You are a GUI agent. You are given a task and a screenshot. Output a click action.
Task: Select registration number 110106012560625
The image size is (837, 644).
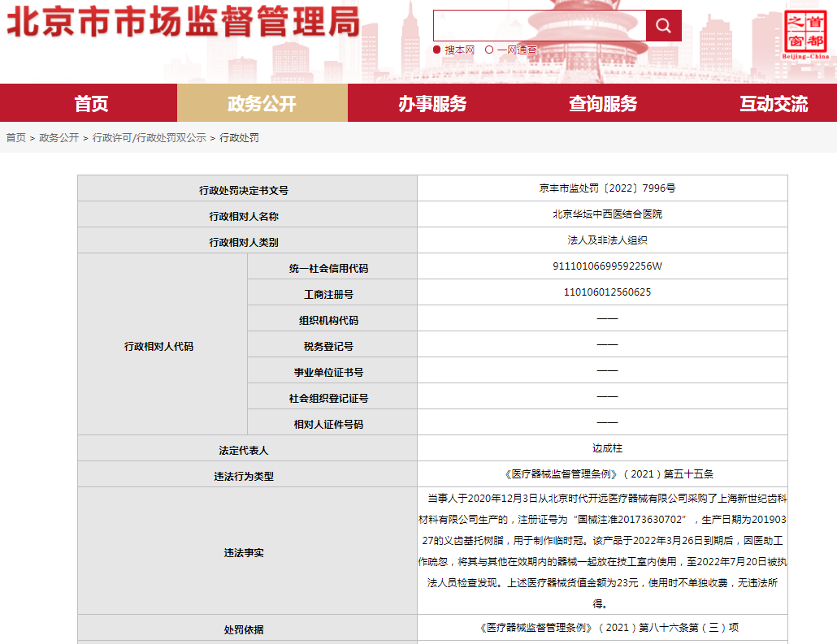[607, 292]
